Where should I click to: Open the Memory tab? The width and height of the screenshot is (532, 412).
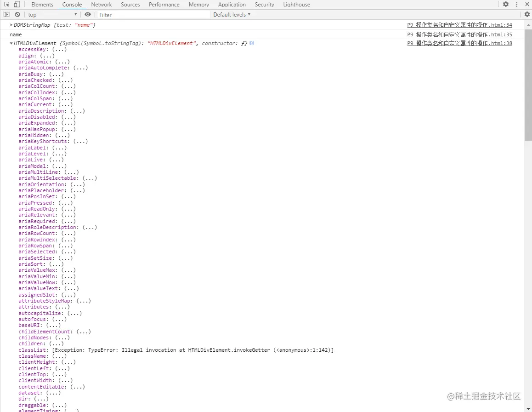pyautogui.click(x=199, y=5)
